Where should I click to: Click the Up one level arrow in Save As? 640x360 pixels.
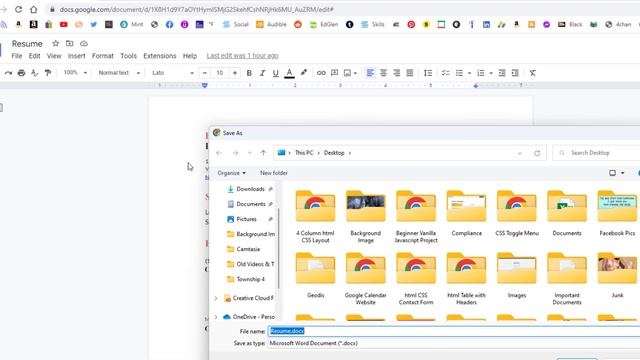263,153
